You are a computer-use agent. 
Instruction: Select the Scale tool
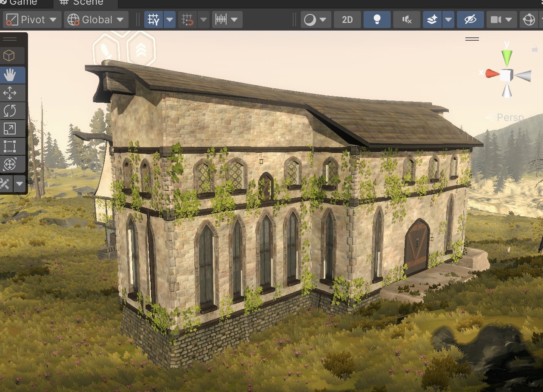pos(10,129)
